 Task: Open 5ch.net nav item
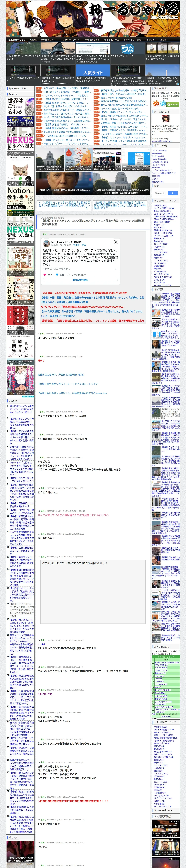coord(151,40)
